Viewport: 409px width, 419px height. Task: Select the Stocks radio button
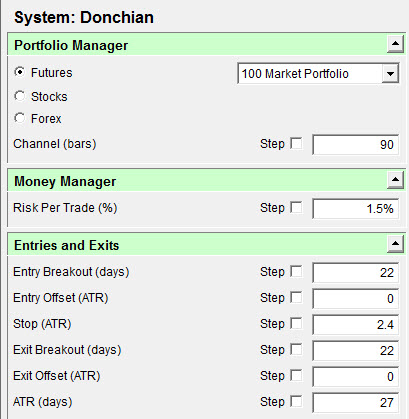tap(20, 96)
